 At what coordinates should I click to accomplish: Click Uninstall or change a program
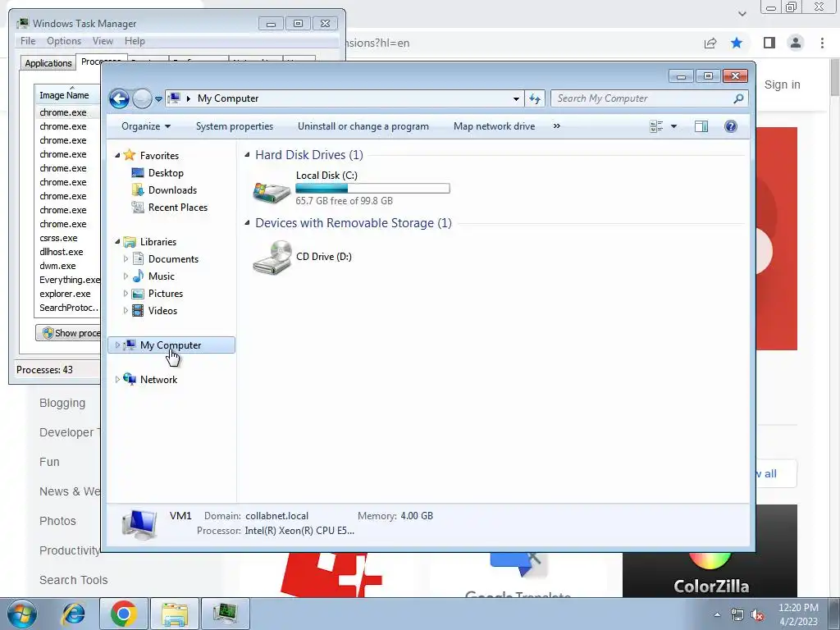363,126
